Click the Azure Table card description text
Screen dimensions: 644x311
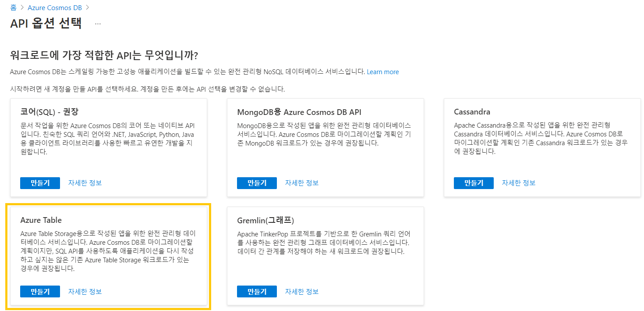click(107, 251)
